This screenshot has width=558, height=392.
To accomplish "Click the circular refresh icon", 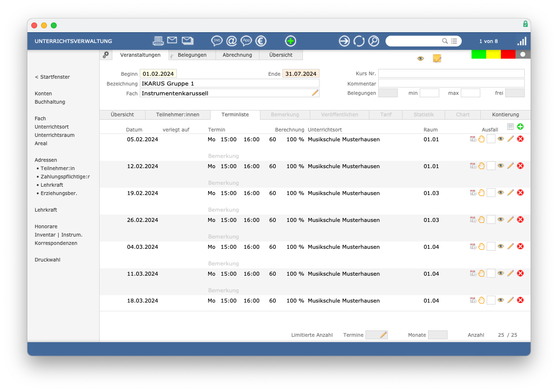I will 359,41.
